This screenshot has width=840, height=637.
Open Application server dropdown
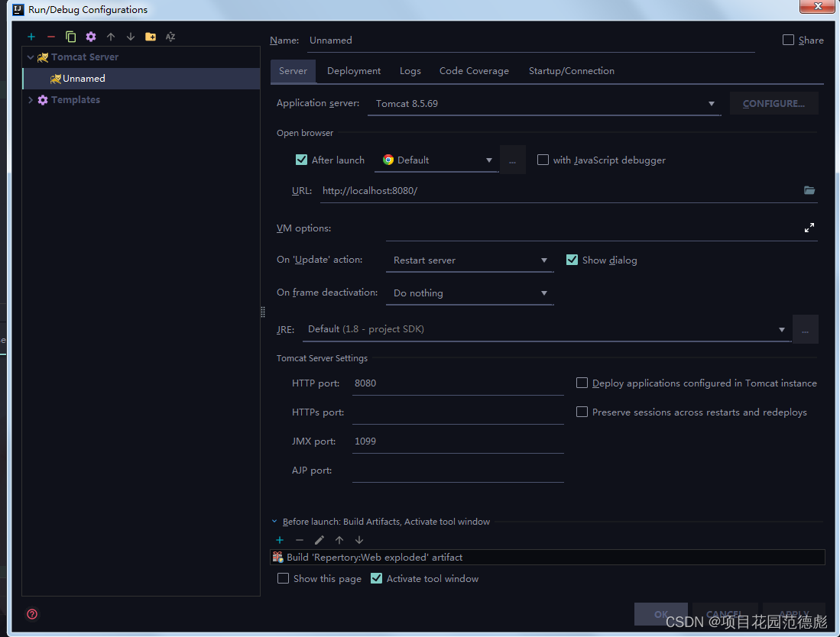point(544,104)
